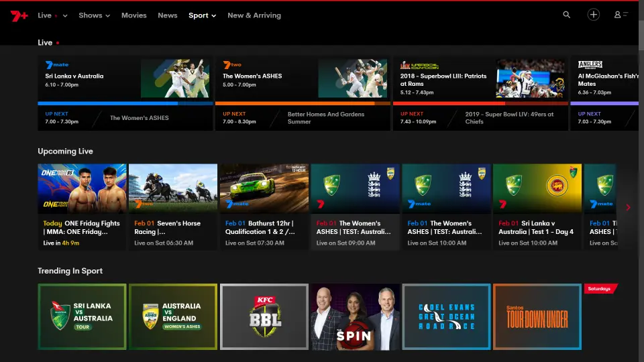Select Up Next 2019 Super Bowl LIV
The width and height of the screenshot is (644, 362).
click(480, 118)
